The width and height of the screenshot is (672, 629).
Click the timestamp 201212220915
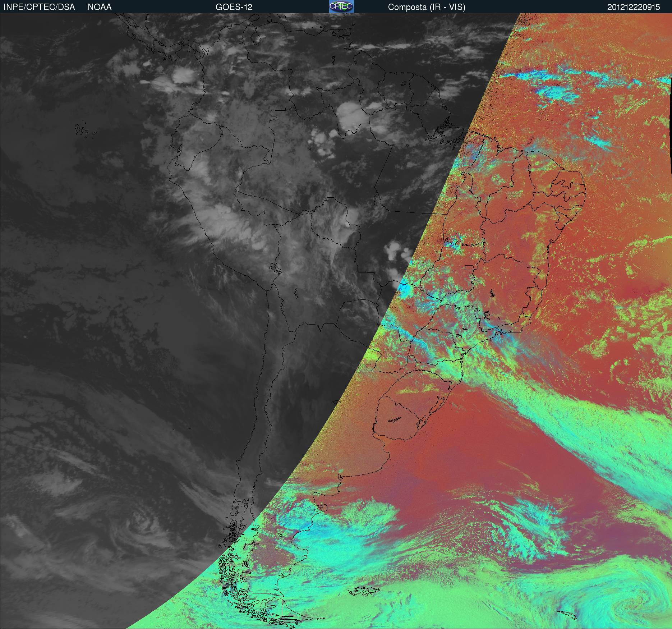click(x=634, y=7)
